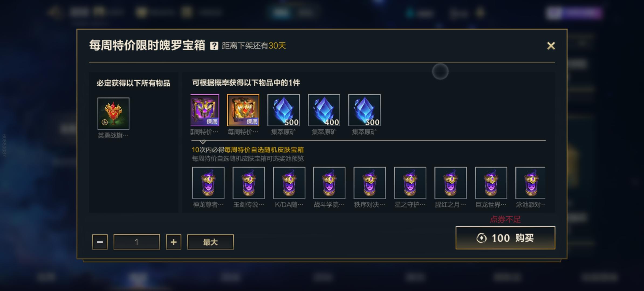Set quantity with the 最大 button
This screenshot has width=644, height=291.
click(x=210, y=242)
